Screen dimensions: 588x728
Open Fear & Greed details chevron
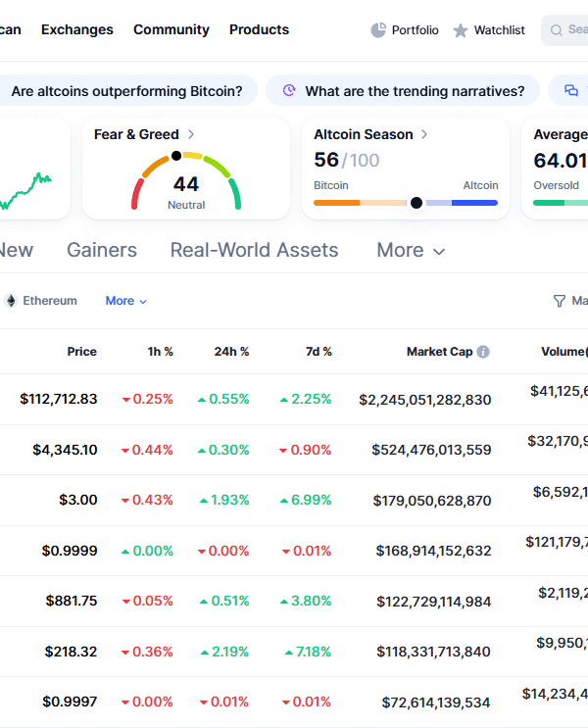tap(191, 134)
